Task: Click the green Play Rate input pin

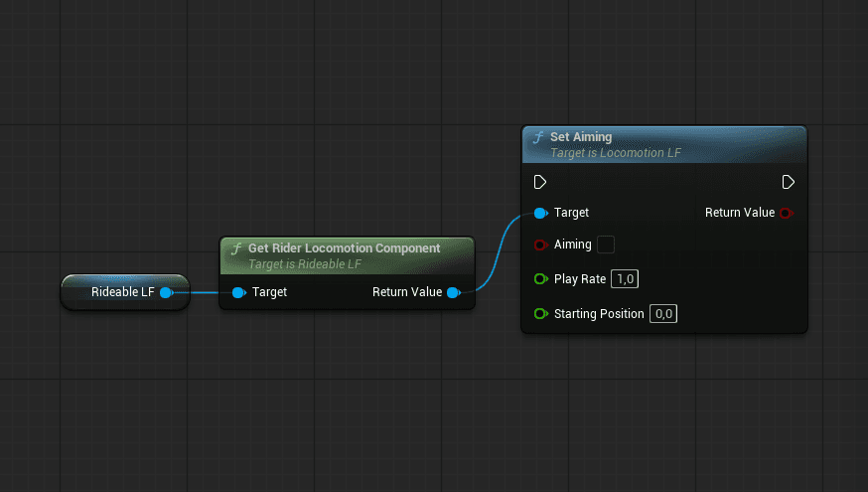Action: point(540,278)
